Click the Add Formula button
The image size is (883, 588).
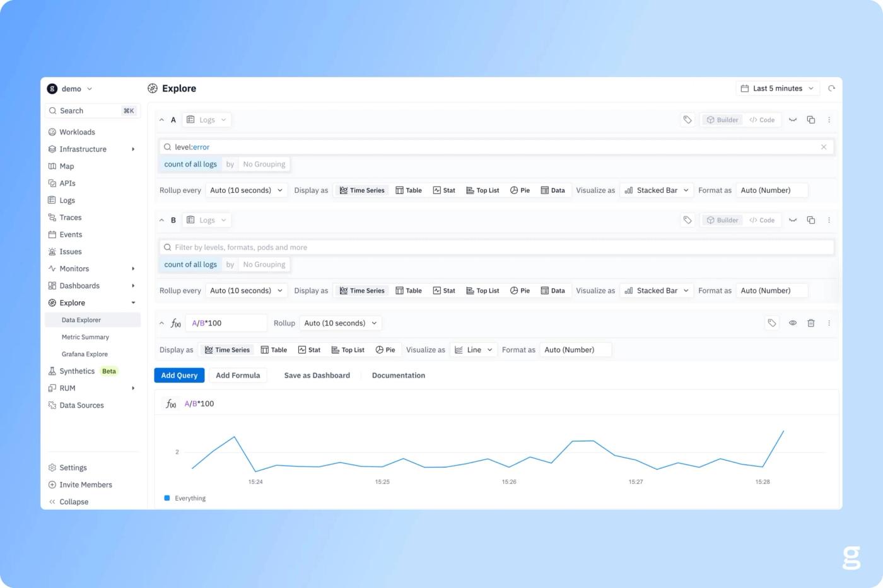pos(238,375)
